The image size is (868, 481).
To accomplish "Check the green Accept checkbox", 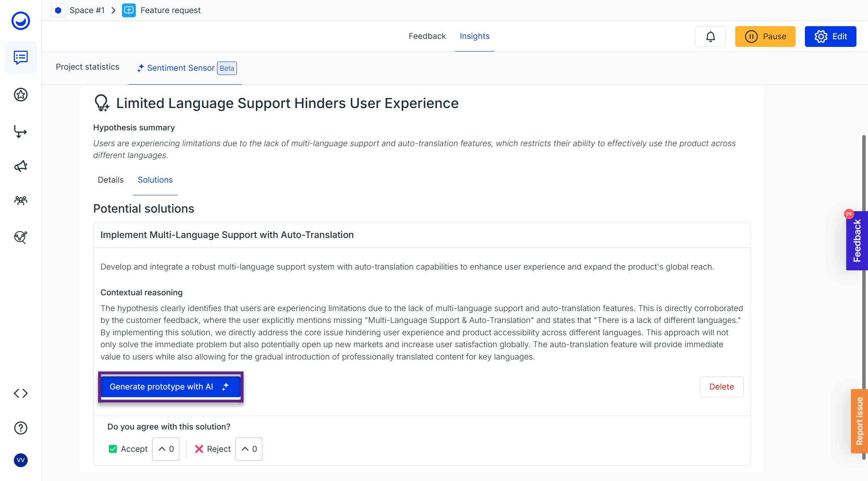I will click(x=113, y=449).
